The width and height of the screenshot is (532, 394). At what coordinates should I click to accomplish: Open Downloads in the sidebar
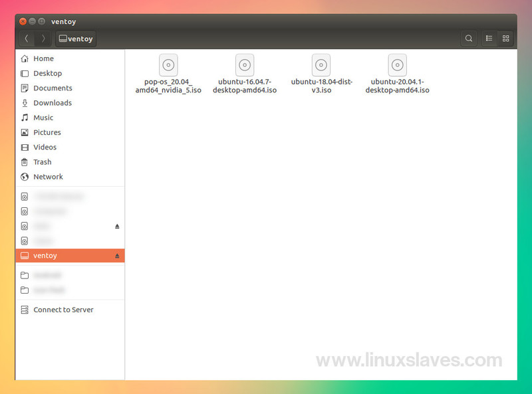[x=70, y=103]
